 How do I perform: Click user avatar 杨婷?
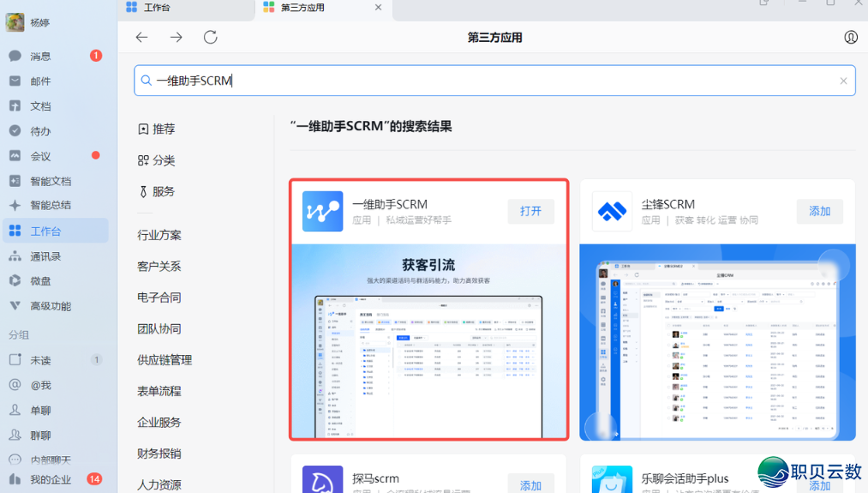(15, 22)
